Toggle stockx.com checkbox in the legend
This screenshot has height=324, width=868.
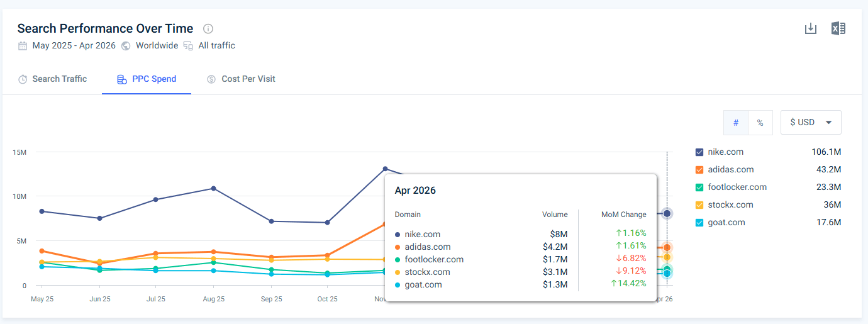pyautogui.click(x=699, y=205)
